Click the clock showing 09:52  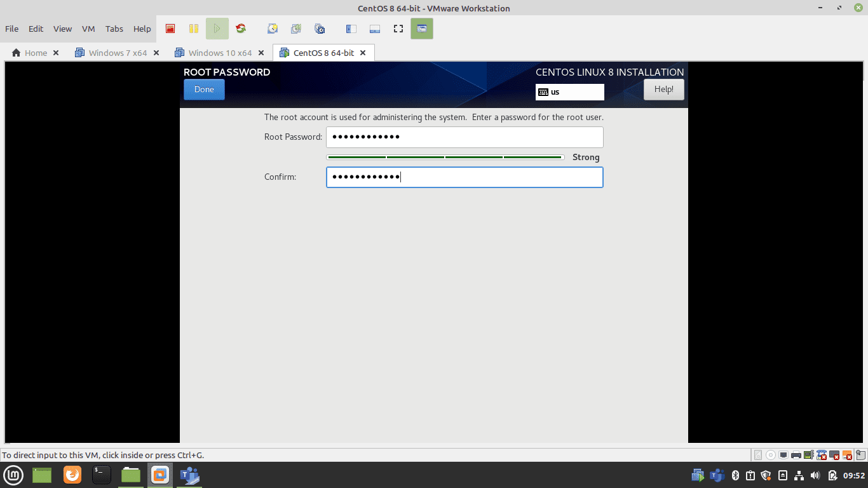854,475
